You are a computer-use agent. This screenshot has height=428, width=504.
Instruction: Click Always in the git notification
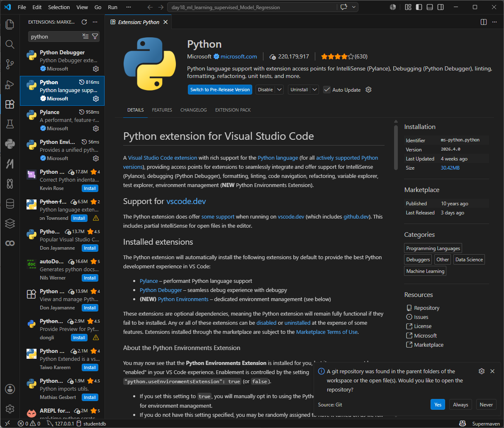460,405
